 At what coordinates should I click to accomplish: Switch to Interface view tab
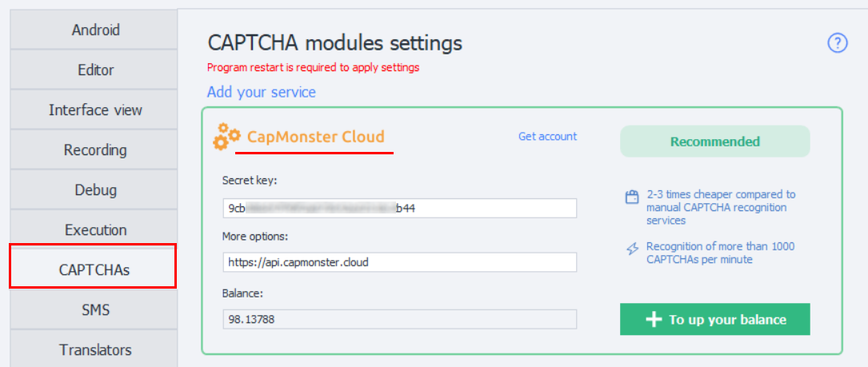tap(95, 110)
